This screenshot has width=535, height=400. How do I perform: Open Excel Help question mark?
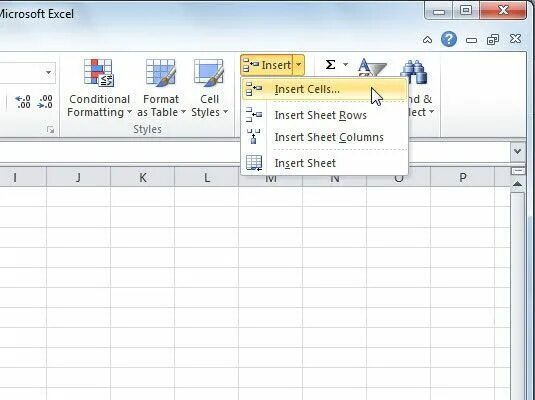pos(449,39)
